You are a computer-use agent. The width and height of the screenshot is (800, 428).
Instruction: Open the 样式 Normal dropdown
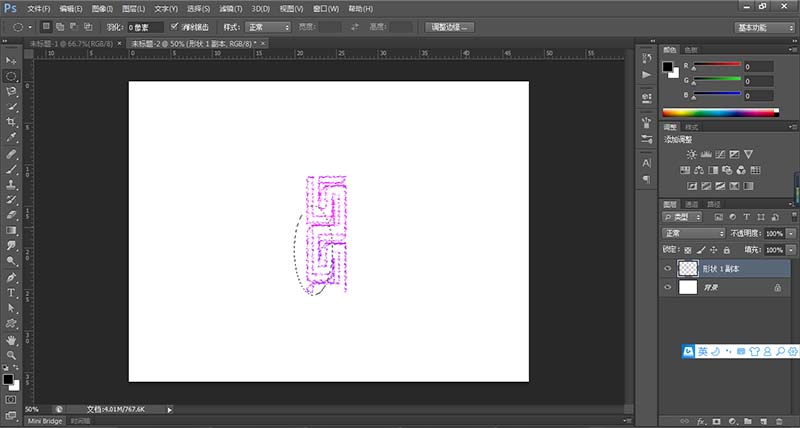point(268,27)
